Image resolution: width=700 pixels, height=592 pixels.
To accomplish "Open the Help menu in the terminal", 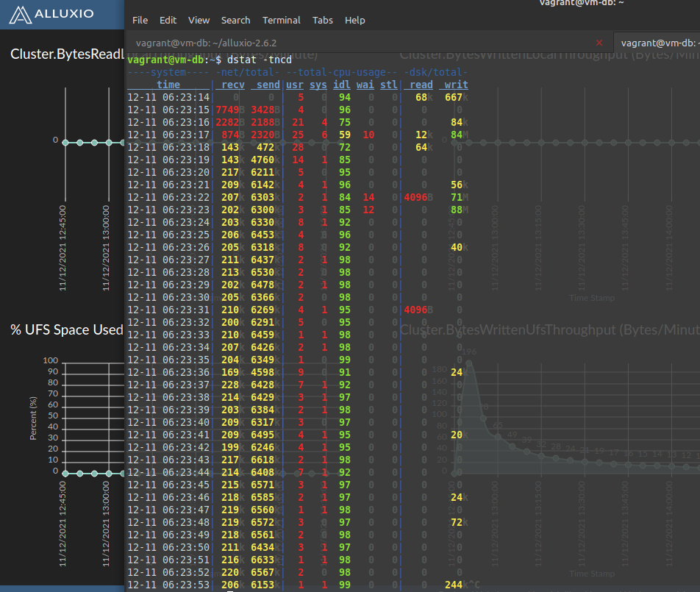I will 355,20.
